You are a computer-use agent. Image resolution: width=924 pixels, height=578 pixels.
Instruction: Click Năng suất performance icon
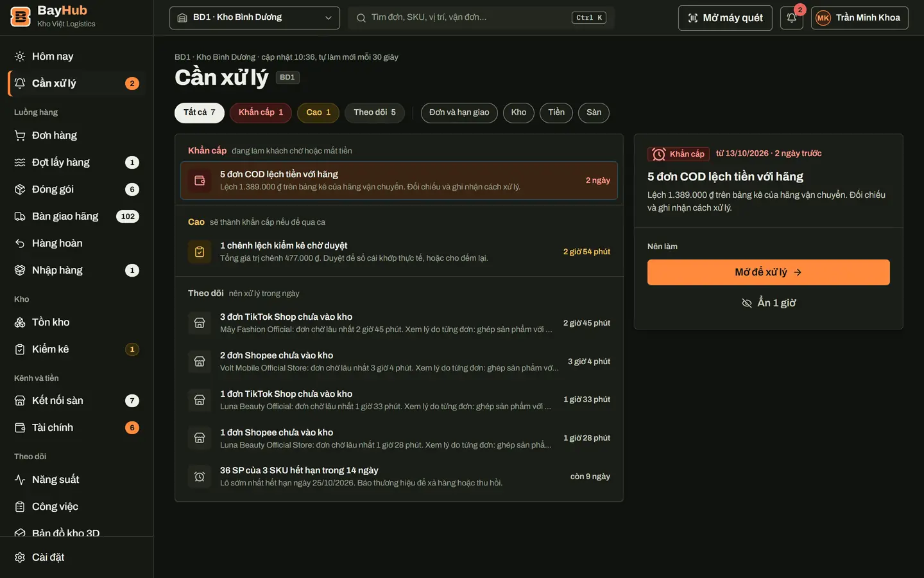click(20, 480)
